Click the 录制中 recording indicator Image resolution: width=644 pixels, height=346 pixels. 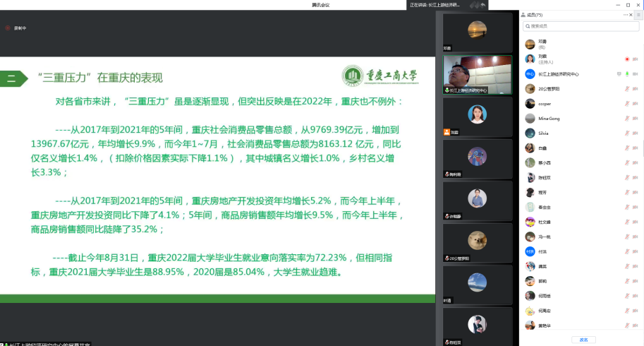(x=16, y=28)
